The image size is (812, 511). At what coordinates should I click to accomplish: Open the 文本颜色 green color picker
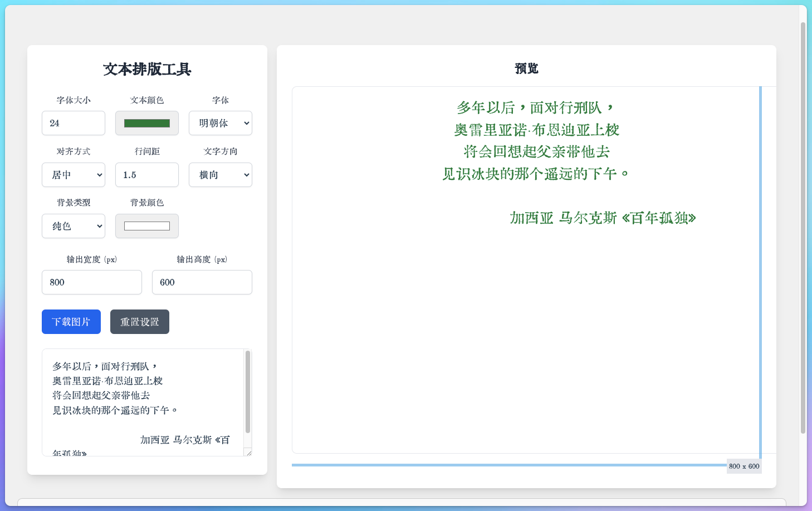(x=147, y=123)
